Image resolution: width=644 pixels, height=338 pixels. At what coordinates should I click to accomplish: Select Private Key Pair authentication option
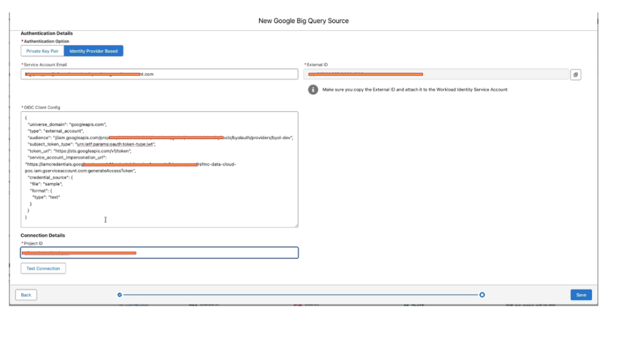(43, 51)
